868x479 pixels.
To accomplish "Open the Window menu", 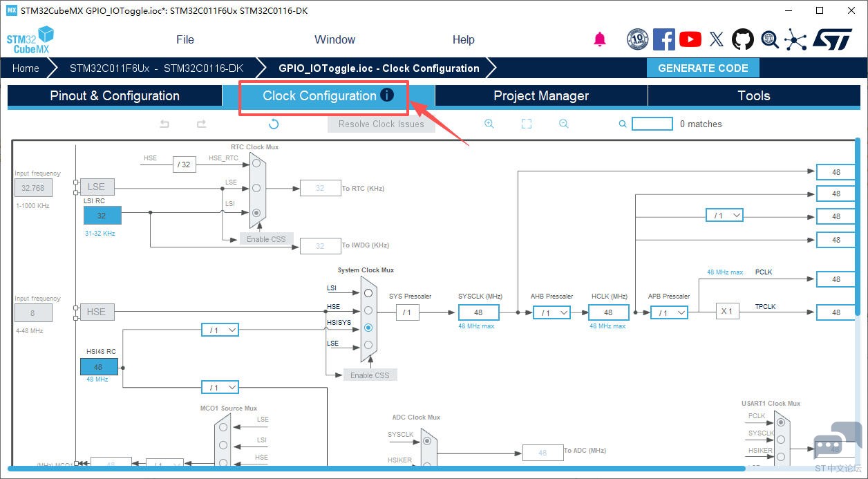I will (334, 39).
